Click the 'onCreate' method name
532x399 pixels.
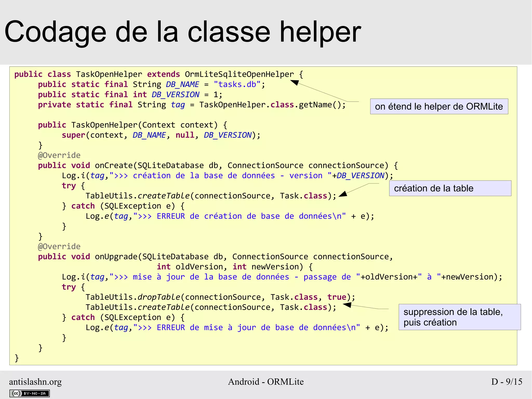(x=114, y=166)
